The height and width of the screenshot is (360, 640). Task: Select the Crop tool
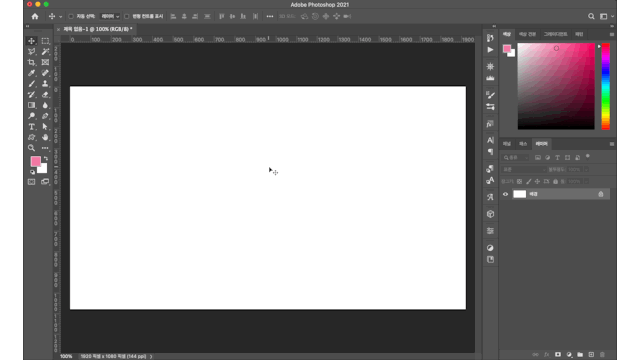[31, 62]
